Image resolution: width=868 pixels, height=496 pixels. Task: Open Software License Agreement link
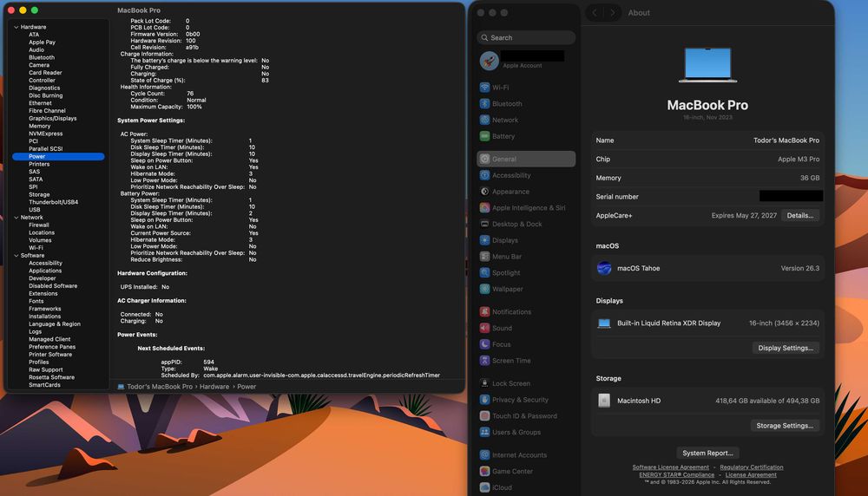coord(670,467)
